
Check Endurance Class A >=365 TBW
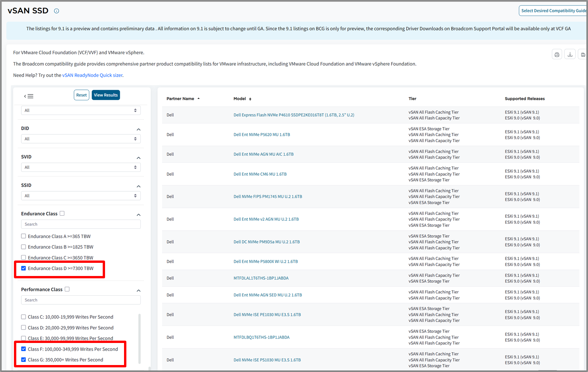coord(24,236)
